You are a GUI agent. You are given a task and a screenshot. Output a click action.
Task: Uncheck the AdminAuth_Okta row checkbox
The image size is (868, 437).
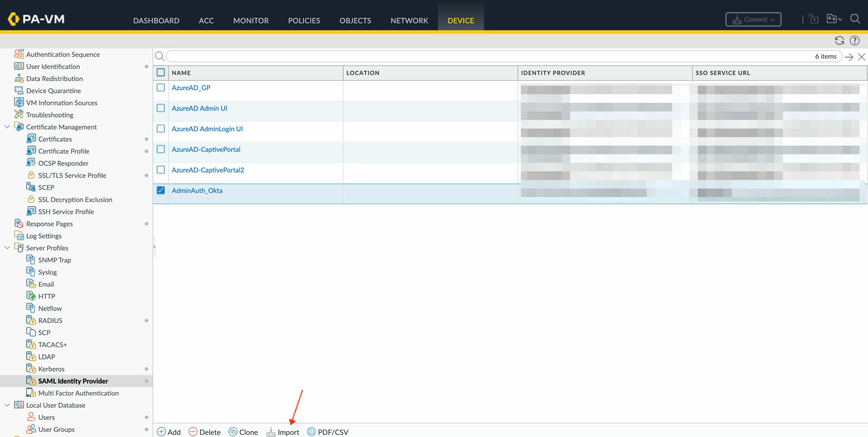(161, 190)
